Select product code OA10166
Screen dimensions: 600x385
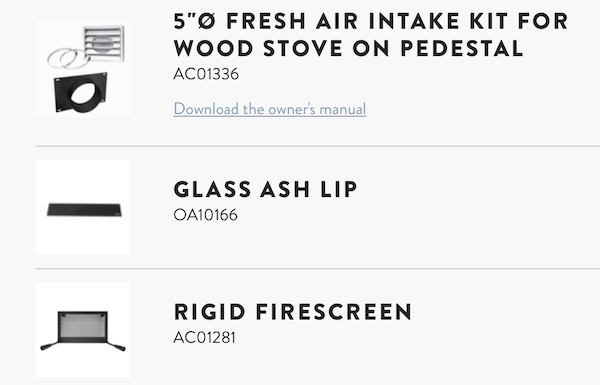pyautogui.click(x=205, y=215)
